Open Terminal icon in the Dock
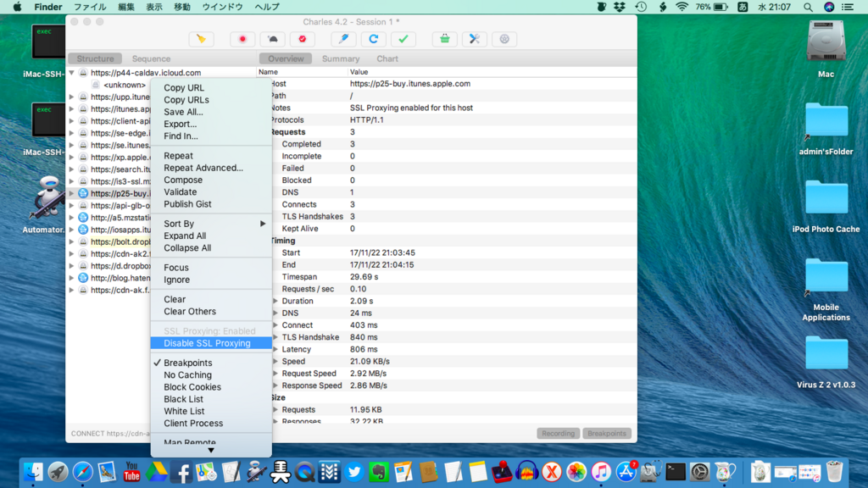 (x=676, y=472)
